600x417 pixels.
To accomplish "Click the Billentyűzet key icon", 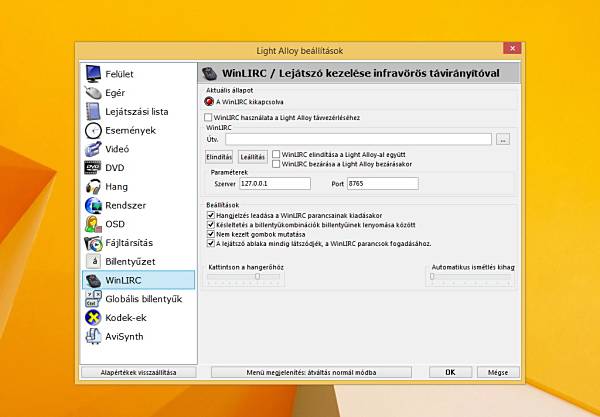I will [93, 262].
